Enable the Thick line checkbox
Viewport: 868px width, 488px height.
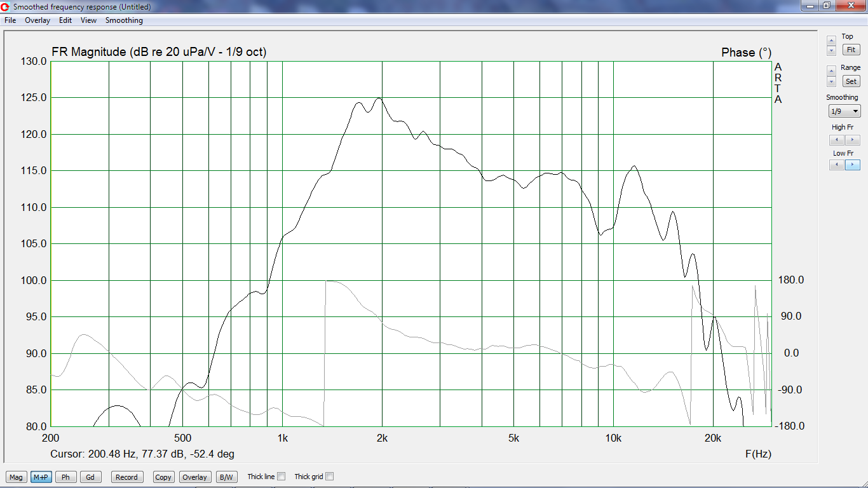pos(281,477)
